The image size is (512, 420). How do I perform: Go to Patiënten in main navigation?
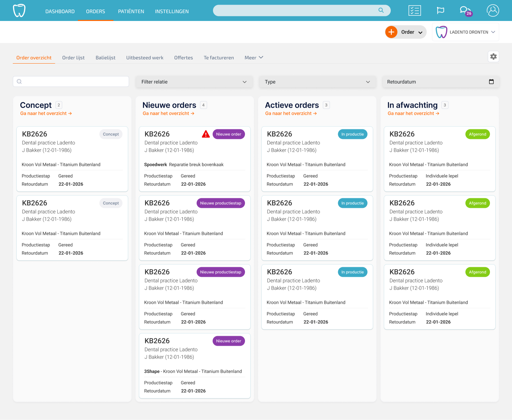pos(131,11)
